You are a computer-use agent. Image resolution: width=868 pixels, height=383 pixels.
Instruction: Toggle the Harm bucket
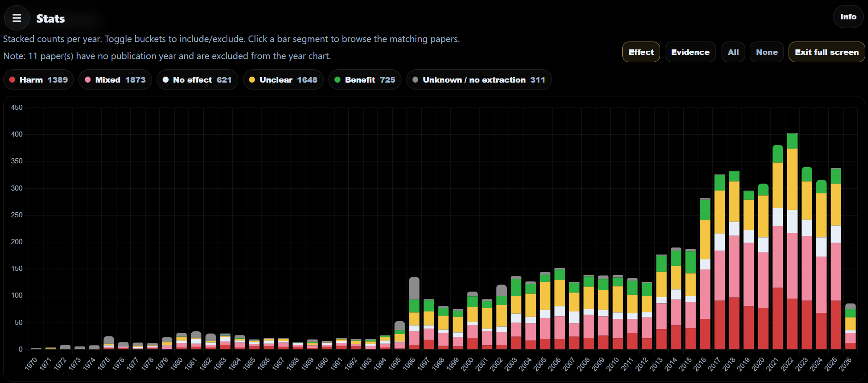coord(39,80)
